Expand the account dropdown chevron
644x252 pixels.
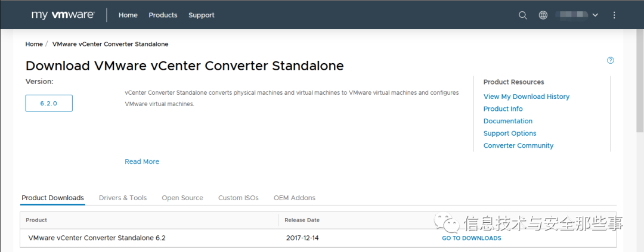pyautogui.click(x=595, y=15)
